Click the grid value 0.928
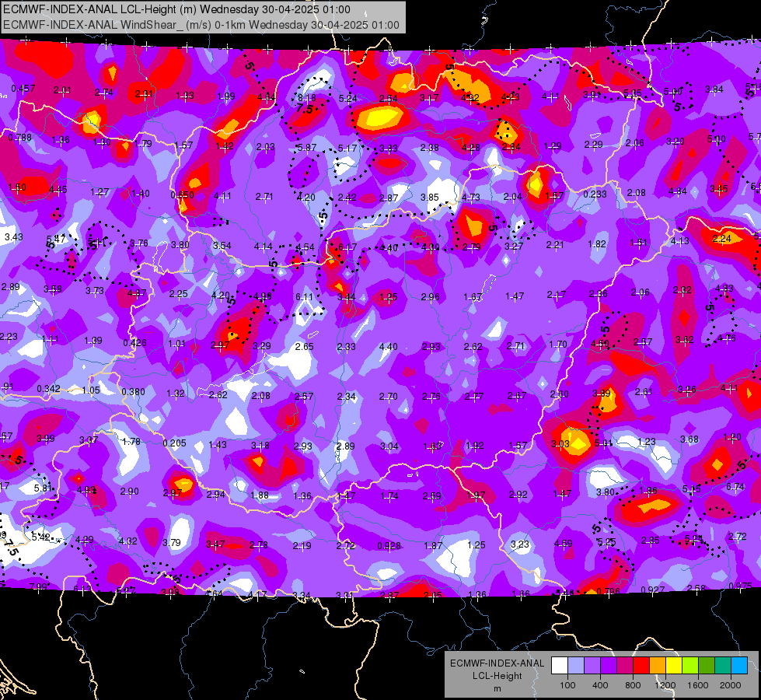This screenshot has height=700, width=761. 389,546
